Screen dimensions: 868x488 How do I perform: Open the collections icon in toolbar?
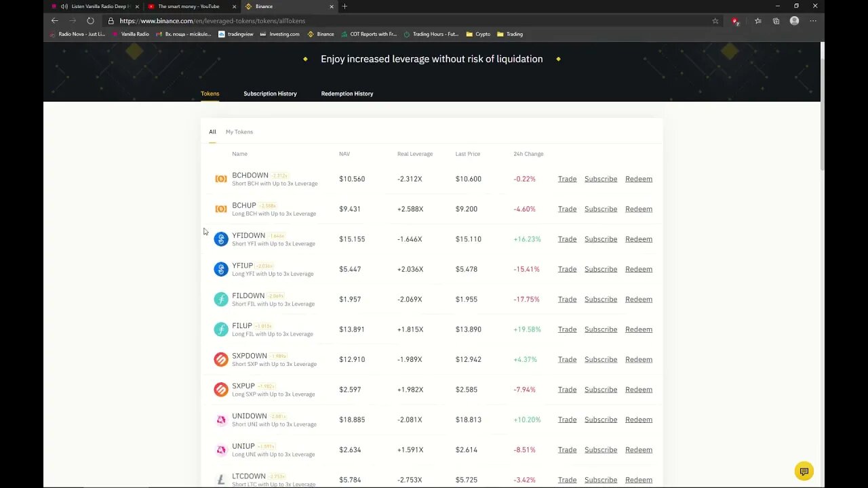[x=776, y=21]
